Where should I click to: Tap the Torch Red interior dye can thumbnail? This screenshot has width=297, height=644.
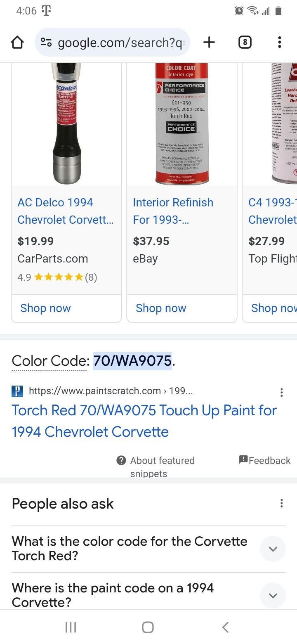pyautogui.click(x=181, y=122)
